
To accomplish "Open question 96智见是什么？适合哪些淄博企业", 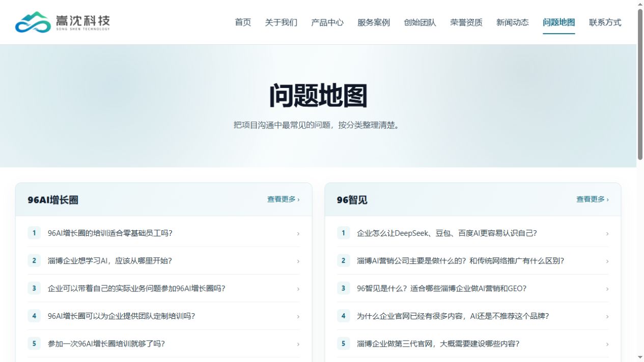I will point(472,288).
